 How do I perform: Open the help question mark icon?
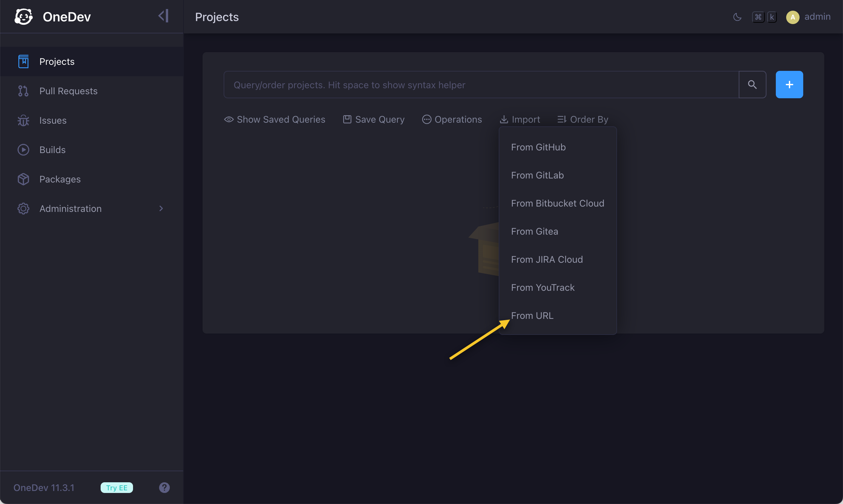(x=164, y=487)
